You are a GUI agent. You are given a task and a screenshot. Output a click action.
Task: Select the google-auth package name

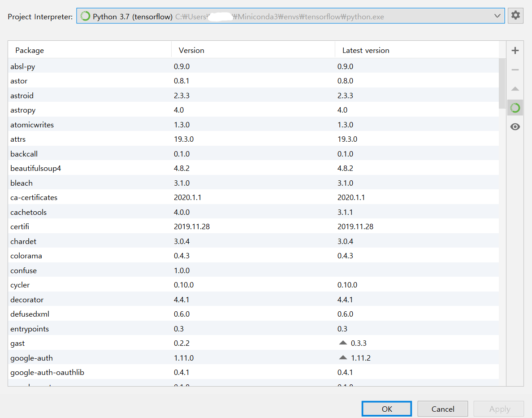31,358
